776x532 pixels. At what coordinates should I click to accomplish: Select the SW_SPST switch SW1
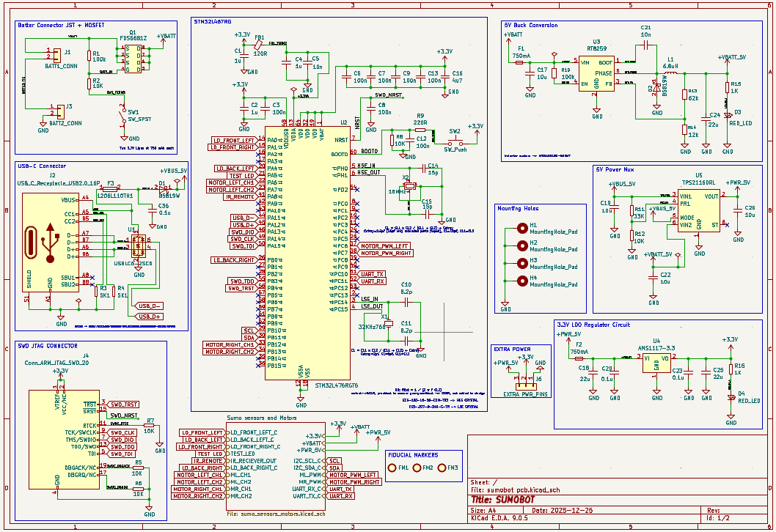[124, 117]
